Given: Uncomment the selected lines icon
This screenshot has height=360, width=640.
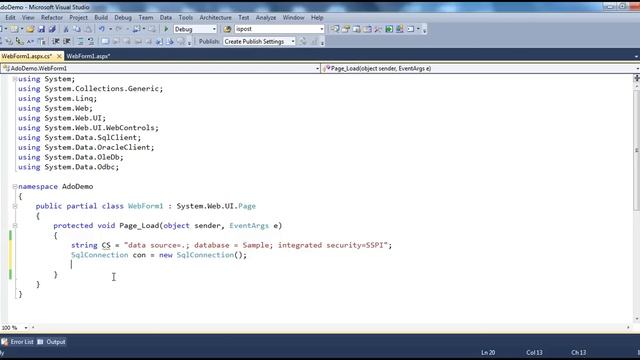Looking at the screenshot, I should pyautogui.click(x=91, y=41).
